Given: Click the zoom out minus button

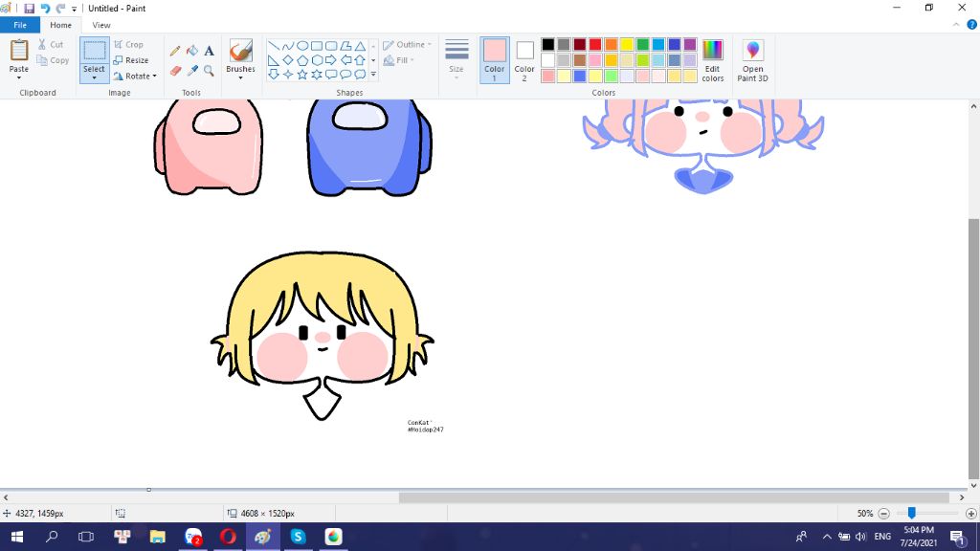Looking at the screenshot, I should (x=883, y=514).
